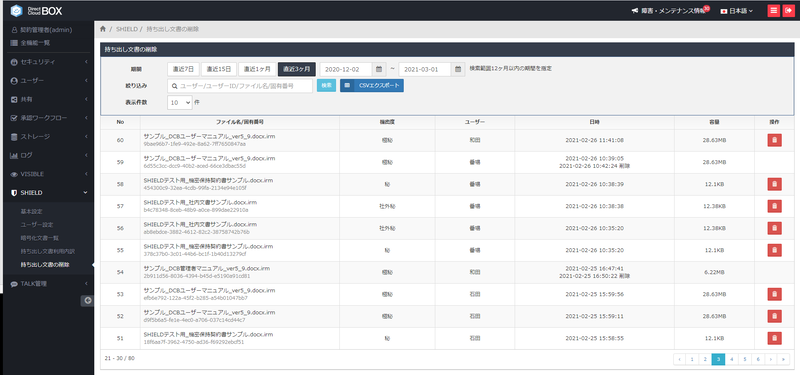800x375 pixels.
Task: Open 持ち出し文書利用内訳 under SHIELD
Action: click(48, 252)
